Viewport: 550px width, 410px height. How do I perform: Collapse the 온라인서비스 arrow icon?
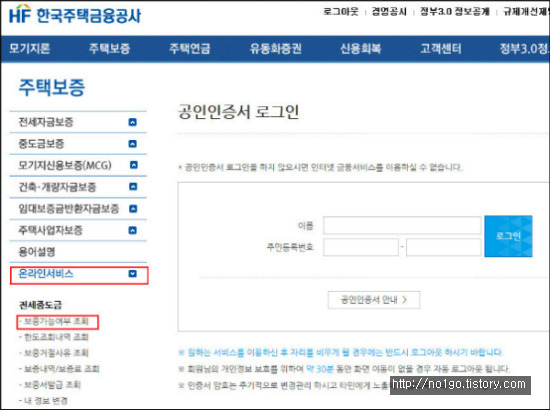tap(133, 274)
